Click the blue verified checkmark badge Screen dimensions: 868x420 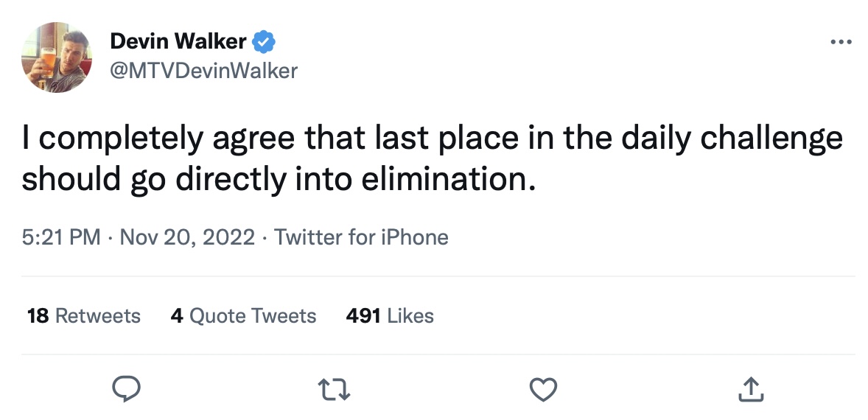pos(264,42)
